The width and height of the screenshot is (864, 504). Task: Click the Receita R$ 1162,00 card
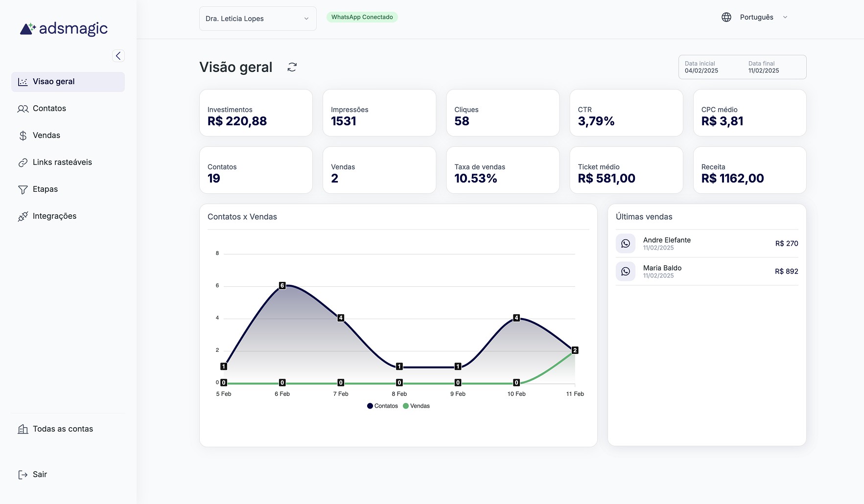(750, 170)
